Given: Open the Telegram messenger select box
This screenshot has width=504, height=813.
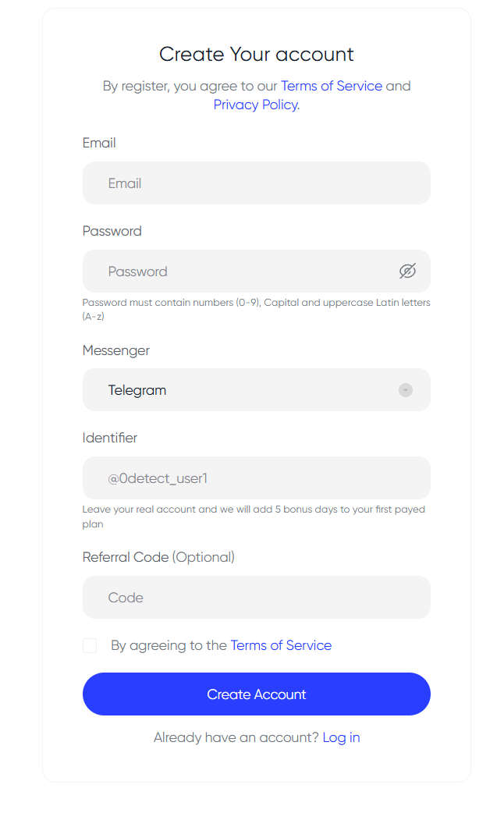Looking at the screenshot, I should tap(256, 390).
